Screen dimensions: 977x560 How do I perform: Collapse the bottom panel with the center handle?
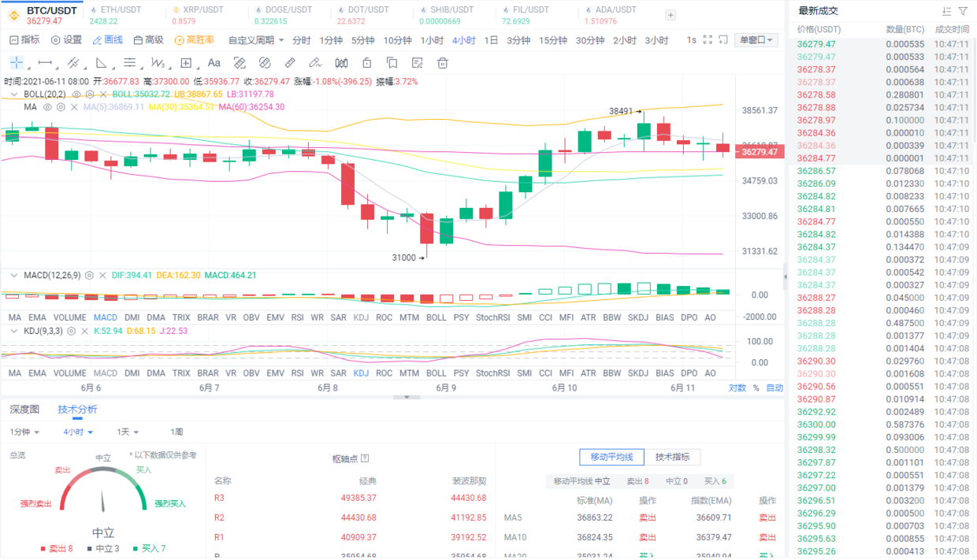407,397
